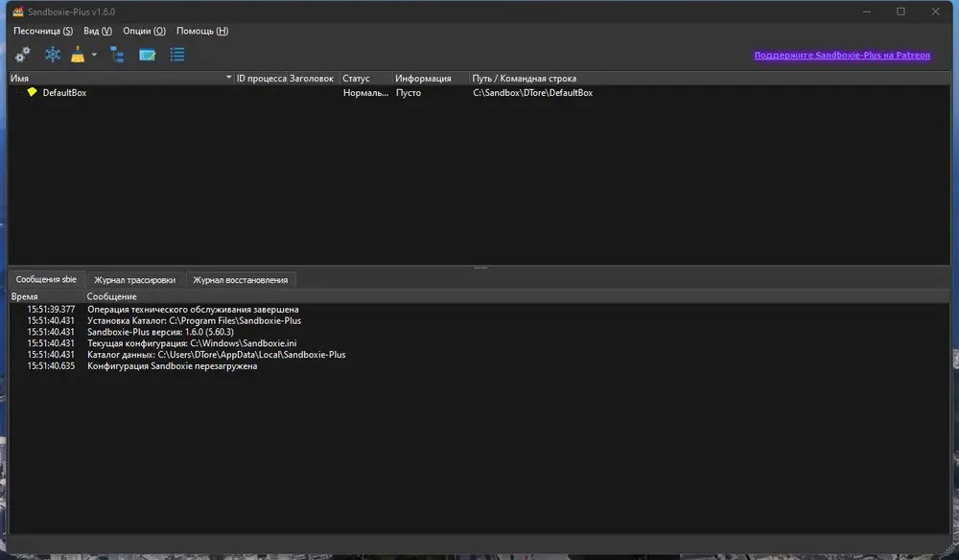The width and height of the screenshot is (959, 560).
Task: Select the Операция технического обслуживания завершена message
Action: pos(193,310)
